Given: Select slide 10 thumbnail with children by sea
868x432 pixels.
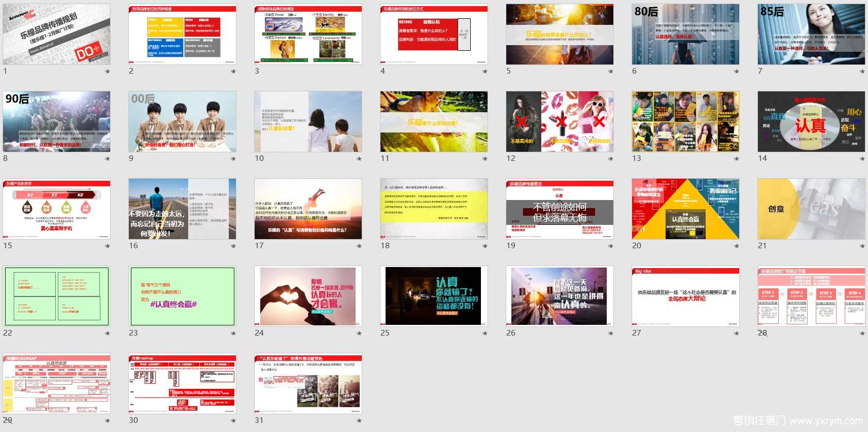Looking at the screenshot, I should coord(308,122).
